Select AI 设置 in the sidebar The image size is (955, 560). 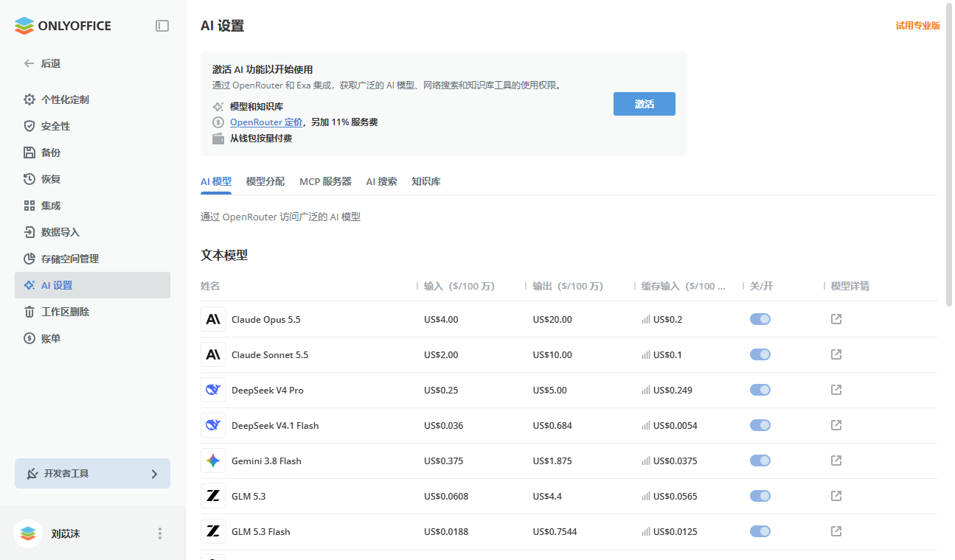point(92,285)
